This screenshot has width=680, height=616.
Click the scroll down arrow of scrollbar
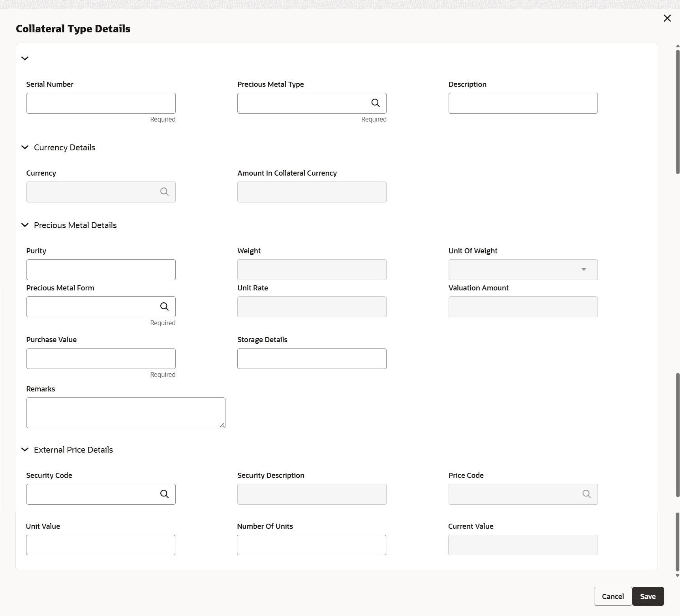click(x=678, y=576)
